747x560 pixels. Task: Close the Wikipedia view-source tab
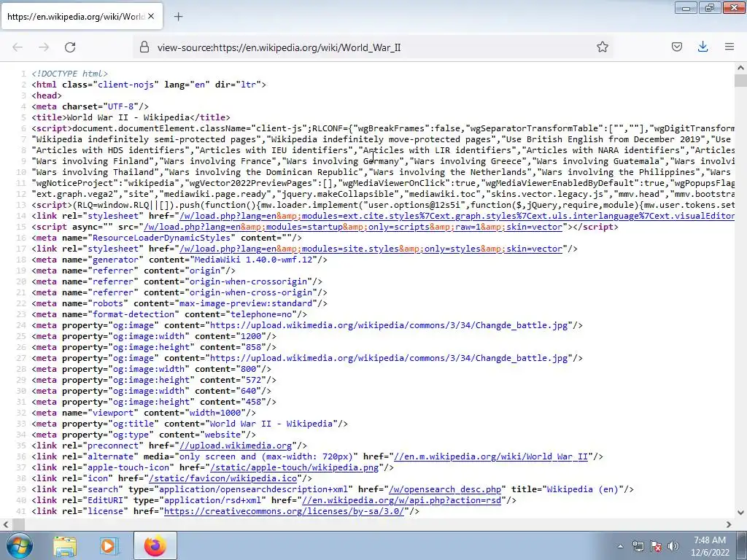coord(151,16)
